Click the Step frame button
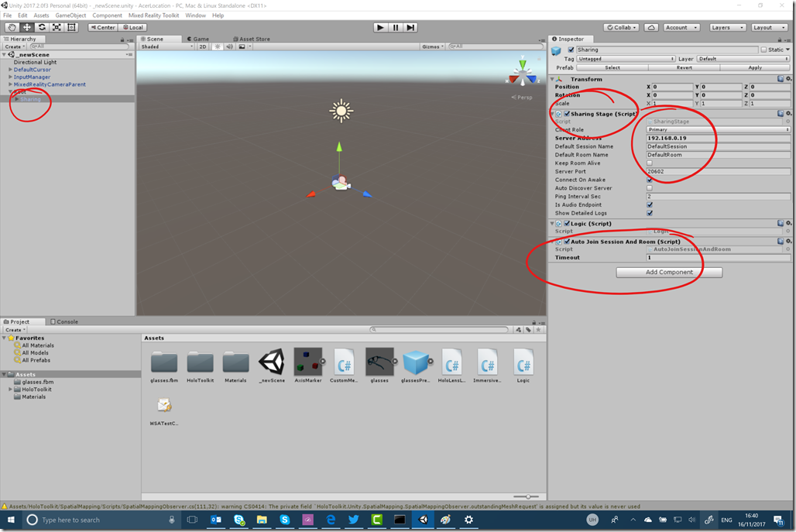 tap(410, 27)
